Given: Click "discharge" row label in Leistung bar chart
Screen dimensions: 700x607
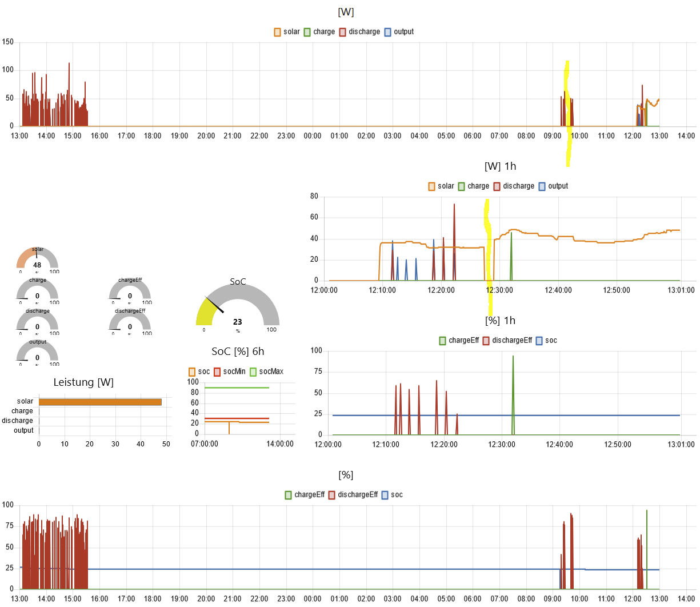Looking at the screenshot, I should click(x=17, y=421).
